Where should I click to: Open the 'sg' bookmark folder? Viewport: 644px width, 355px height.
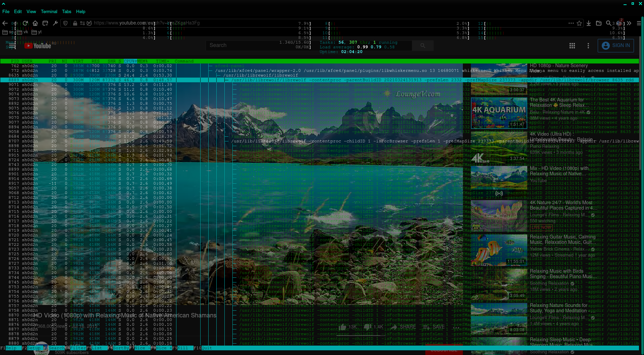coord(8,32)
